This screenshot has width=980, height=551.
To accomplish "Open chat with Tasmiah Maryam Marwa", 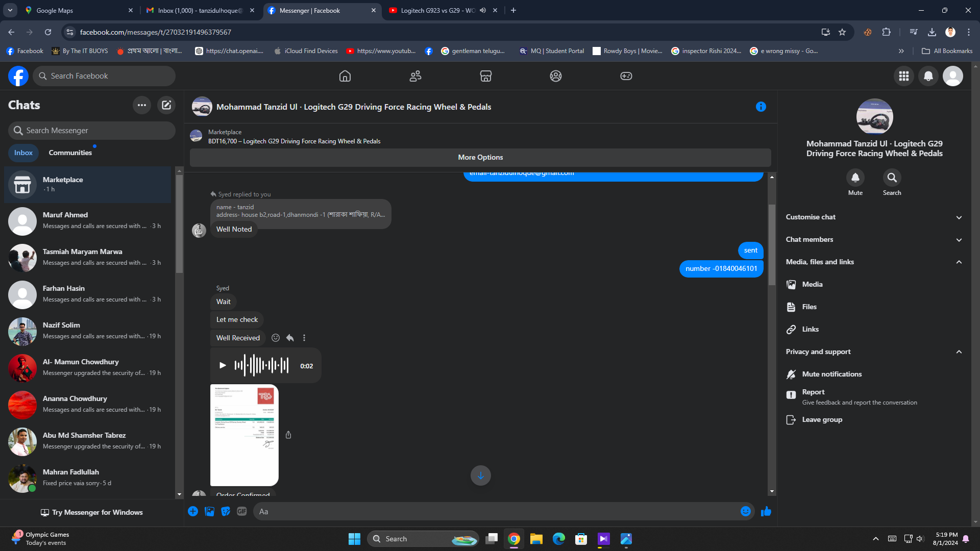I will 88,258.
